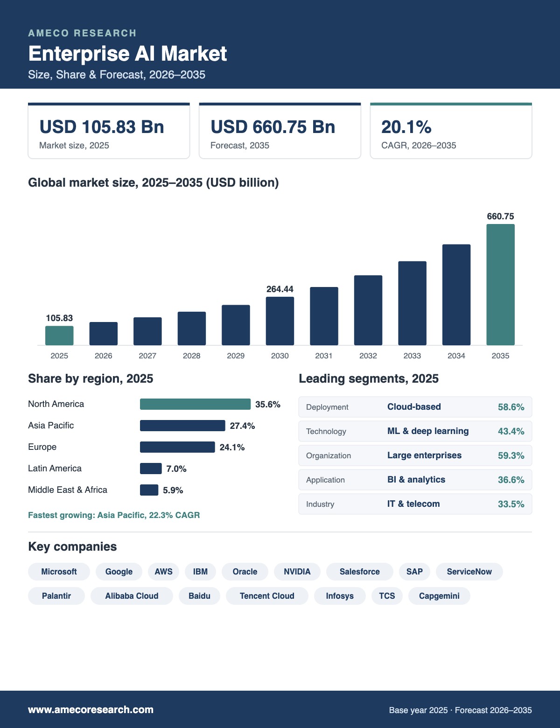Screen dimensions: 560x728
Task: Click the 2035 bar in market chart
Action: (x=500, y=285)
